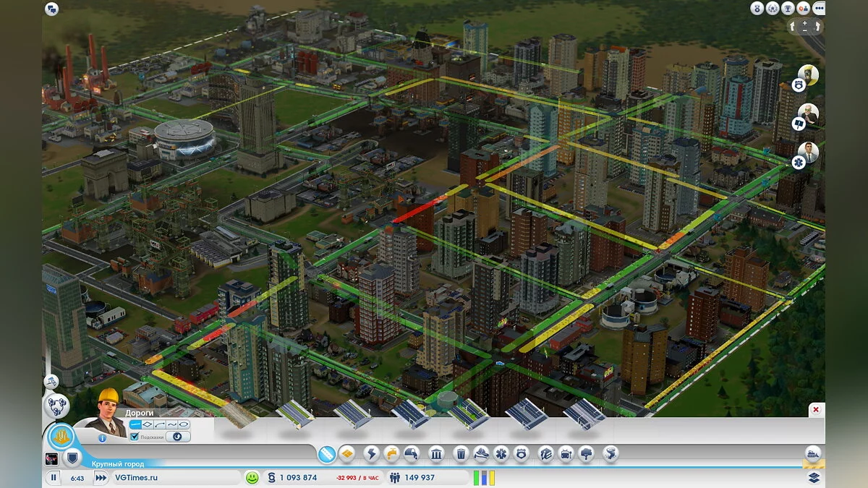Select the straight road drawing mode
868x488 pixels.
pos(135,424)
